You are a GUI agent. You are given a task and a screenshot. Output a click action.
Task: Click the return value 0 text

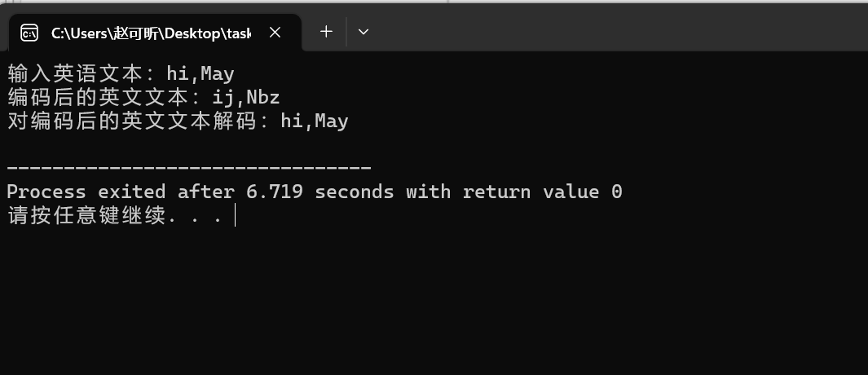[542, 192]
